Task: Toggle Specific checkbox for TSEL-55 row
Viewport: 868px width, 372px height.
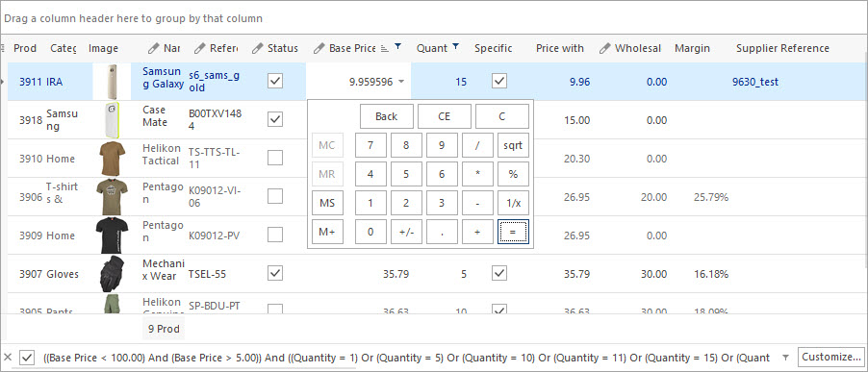Action: [x=499, y=273]
